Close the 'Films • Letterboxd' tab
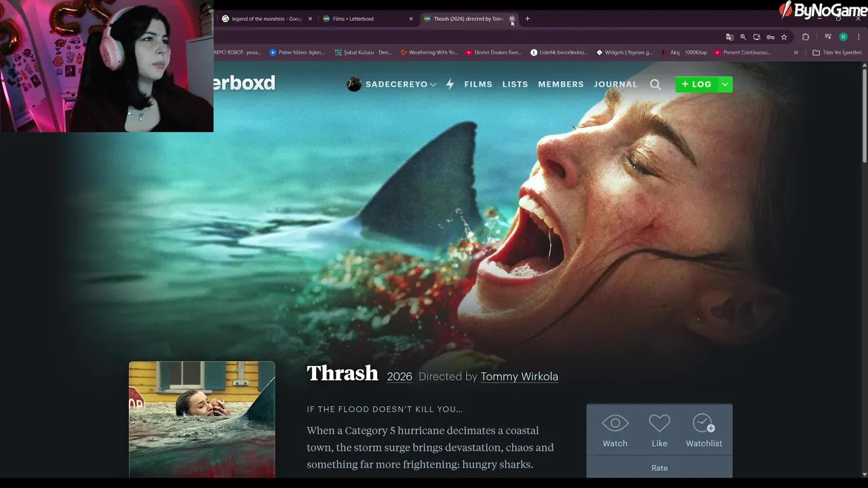The image size is (868, 488). 411,19
